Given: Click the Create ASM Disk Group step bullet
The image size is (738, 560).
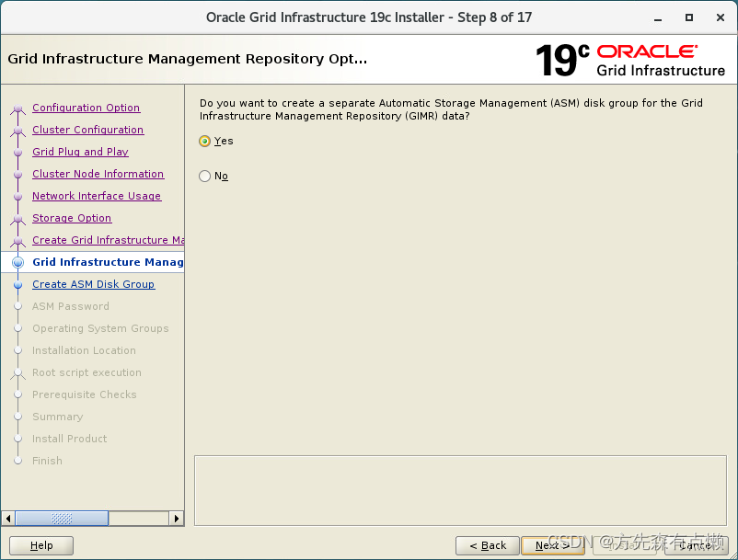Looking at the screenshot, I should [x=17, y=285].
